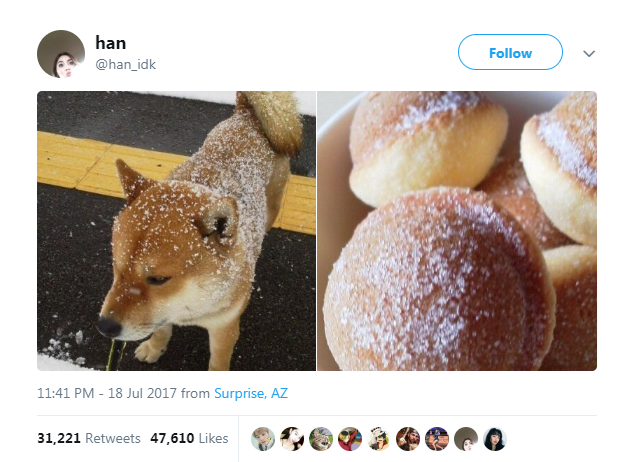Click the sixth liker avatar in the row
Image resolution: width=635 pixels, height=462 pixels.
pyautogui.click(x=408, y=439)
